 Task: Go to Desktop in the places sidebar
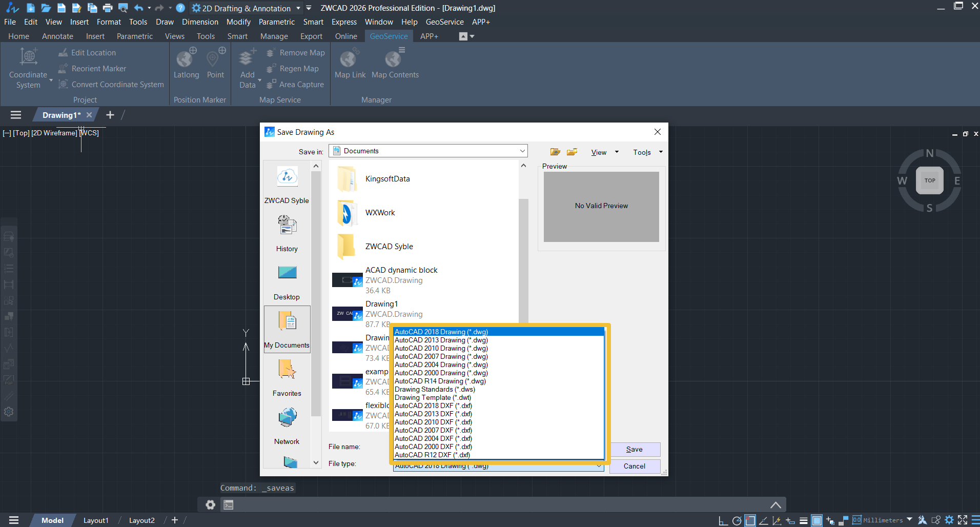pyautogui.click(x=287, y=281)
